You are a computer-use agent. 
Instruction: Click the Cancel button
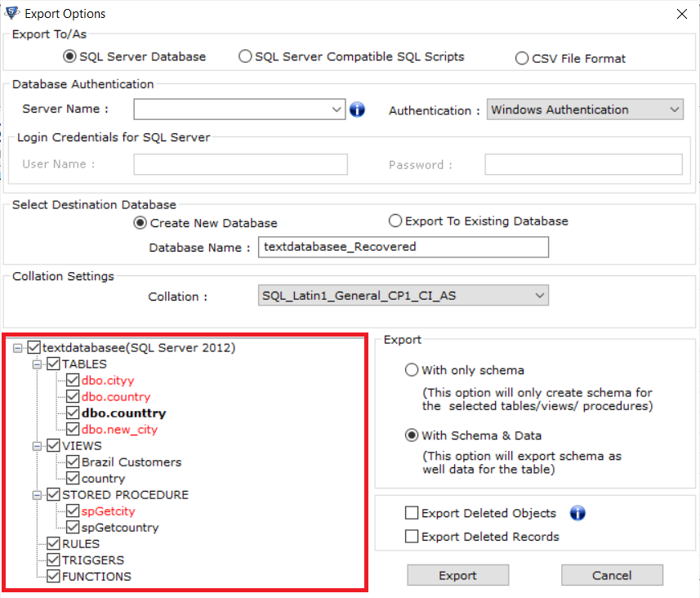coord(612,574)
